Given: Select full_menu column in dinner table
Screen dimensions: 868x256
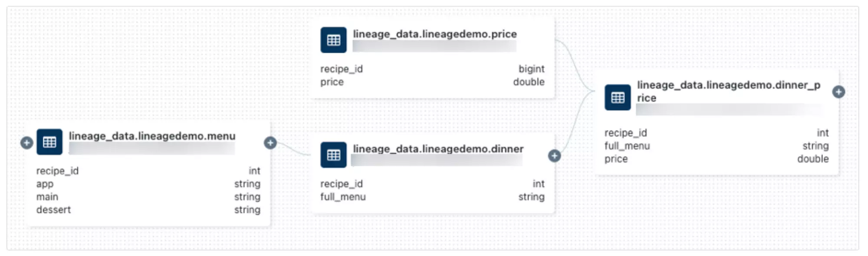Looking at the screenshot, I should (432, 197).
